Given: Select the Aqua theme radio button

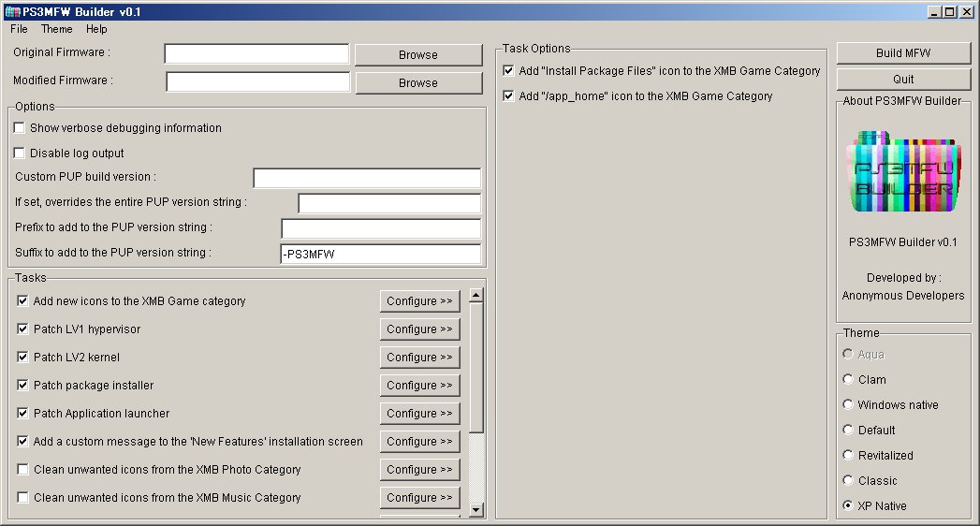Looking at the screenshot, I should [x=847, y=354].
